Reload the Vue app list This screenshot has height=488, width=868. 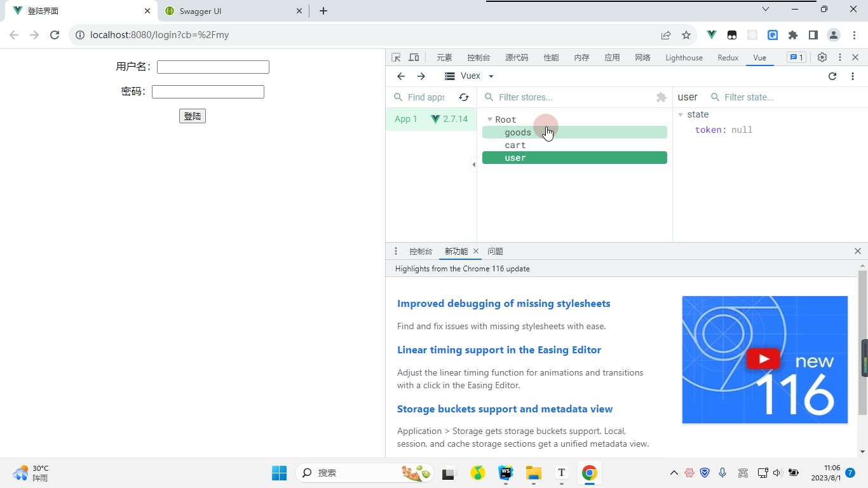click(464, 97)
